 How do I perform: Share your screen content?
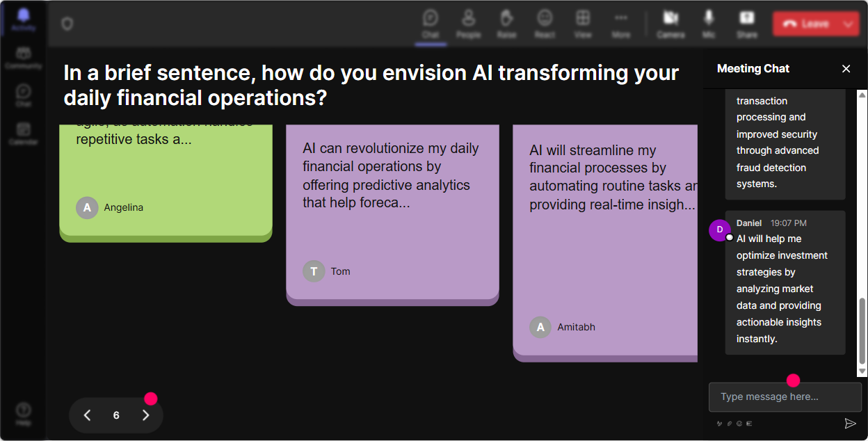point(747,24)
